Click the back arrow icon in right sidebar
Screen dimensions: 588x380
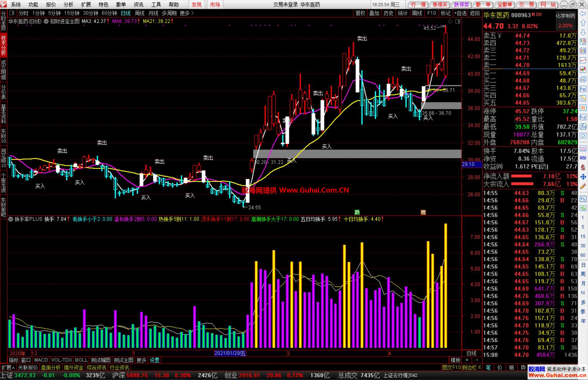pos(583,13)
